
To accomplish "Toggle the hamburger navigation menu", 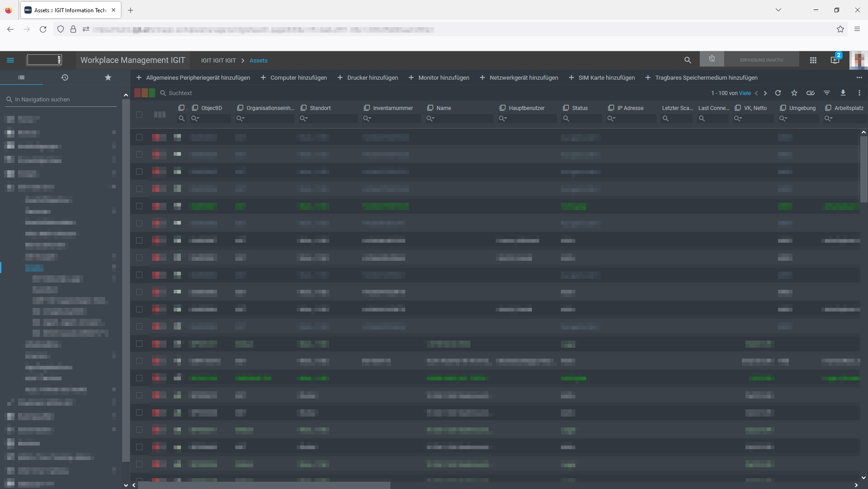I will click(x=10, y=60).
